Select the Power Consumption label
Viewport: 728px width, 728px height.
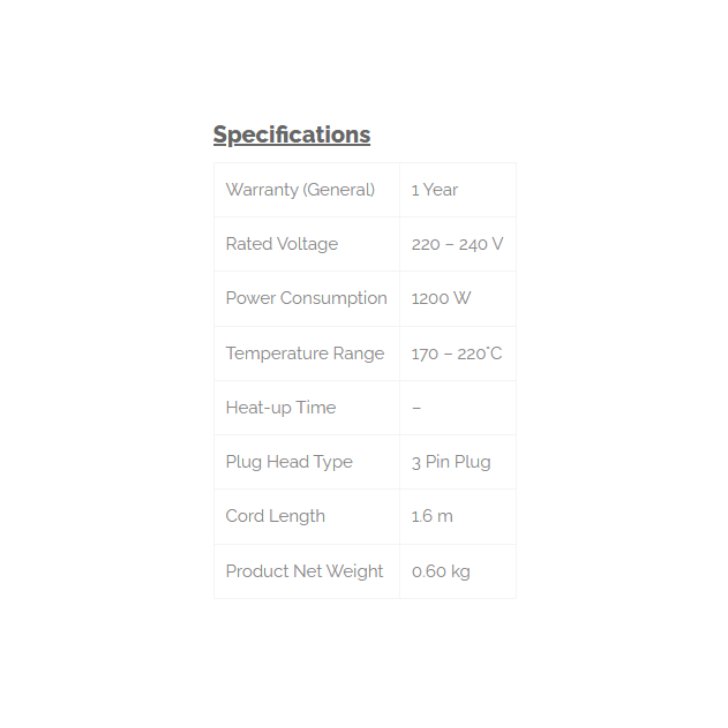(306, 298)
